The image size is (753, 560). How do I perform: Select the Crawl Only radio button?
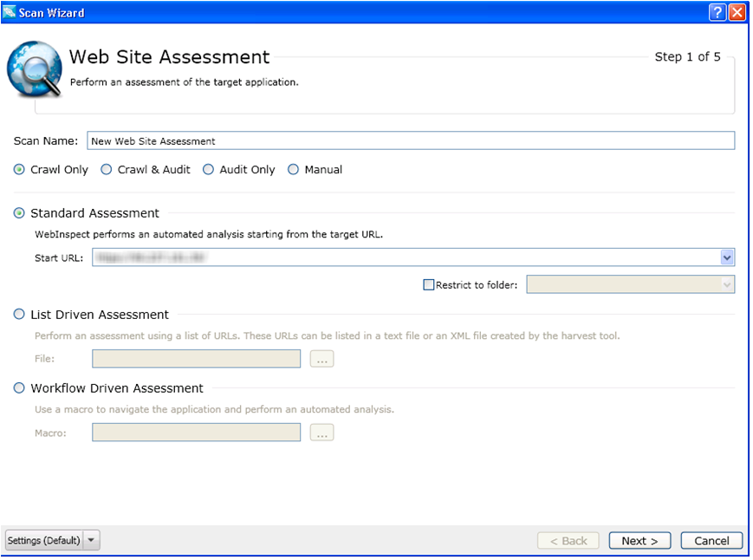click(19, 170)
